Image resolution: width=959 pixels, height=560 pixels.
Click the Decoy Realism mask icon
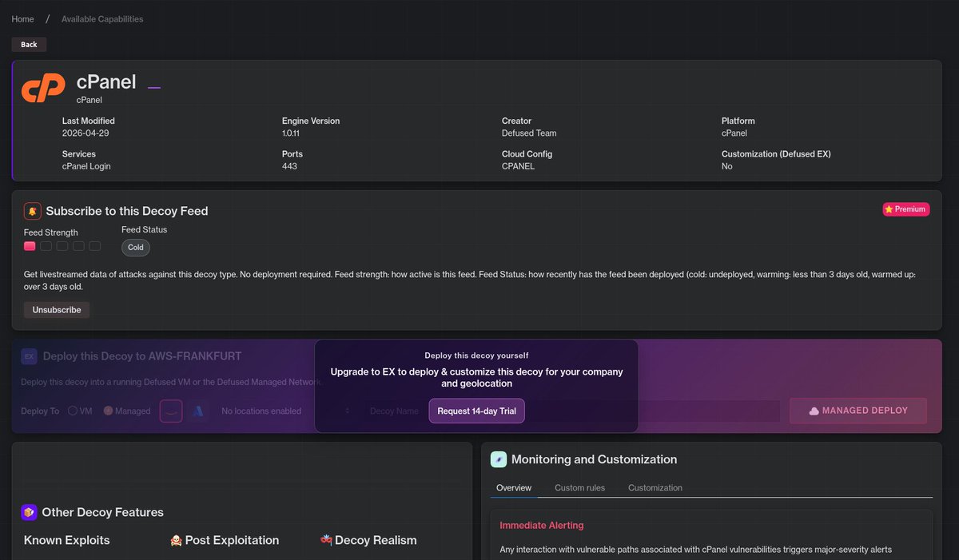326,541
